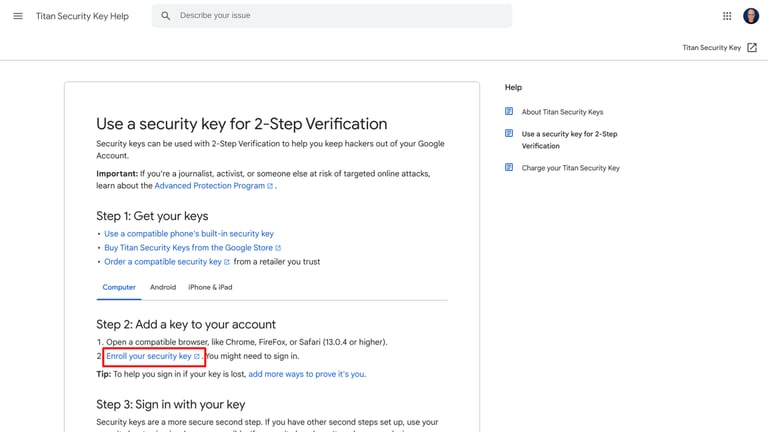Screen dimensions: 768x432
Task: Select the Computer tab
Action: (x=119, y=287)
